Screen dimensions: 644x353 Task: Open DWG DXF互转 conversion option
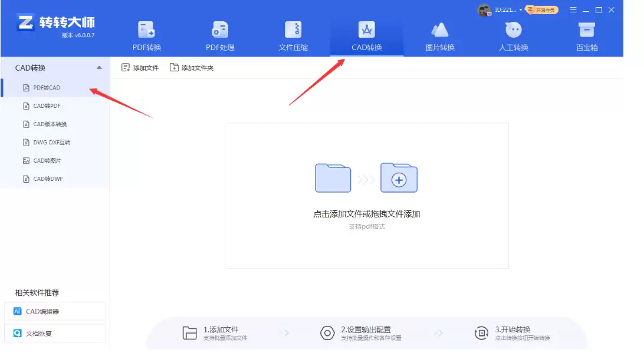51,143
